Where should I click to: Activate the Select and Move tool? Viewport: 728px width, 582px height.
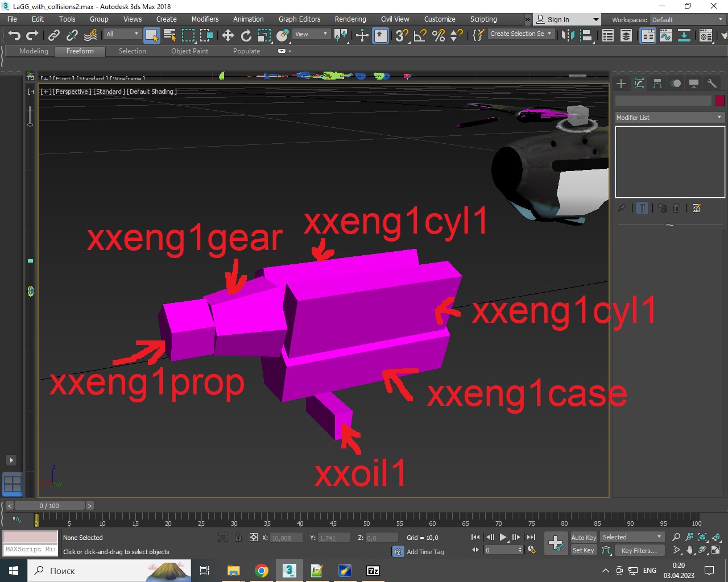(228, 35)
